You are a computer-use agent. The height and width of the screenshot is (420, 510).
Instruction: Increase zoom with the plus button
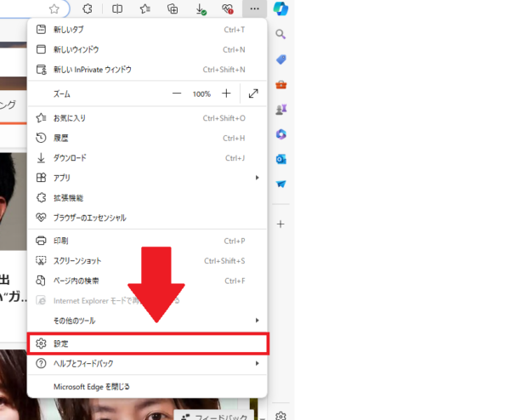click(226, 94)
